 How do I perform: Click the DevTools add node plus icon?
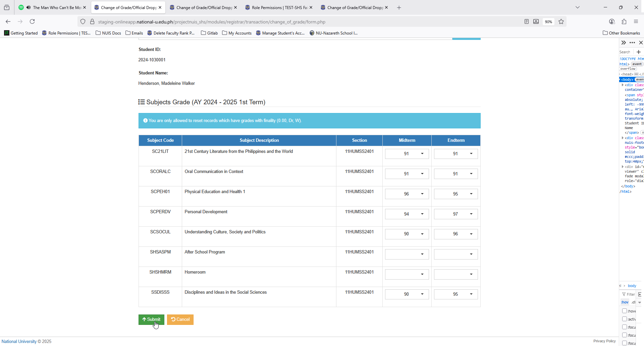[639, 52]
